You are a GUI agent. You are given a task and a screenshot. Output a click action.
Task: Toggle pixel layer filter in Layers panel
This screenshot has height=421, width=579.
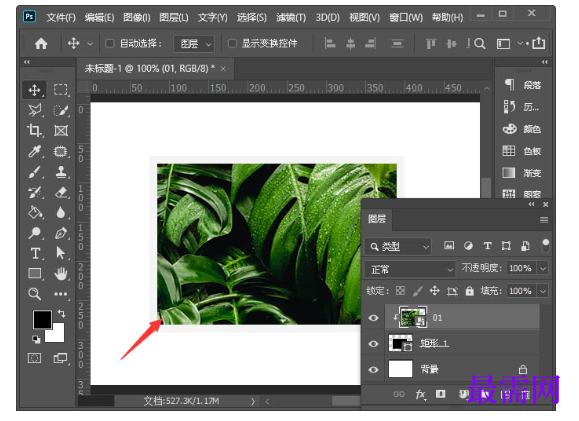449,246
